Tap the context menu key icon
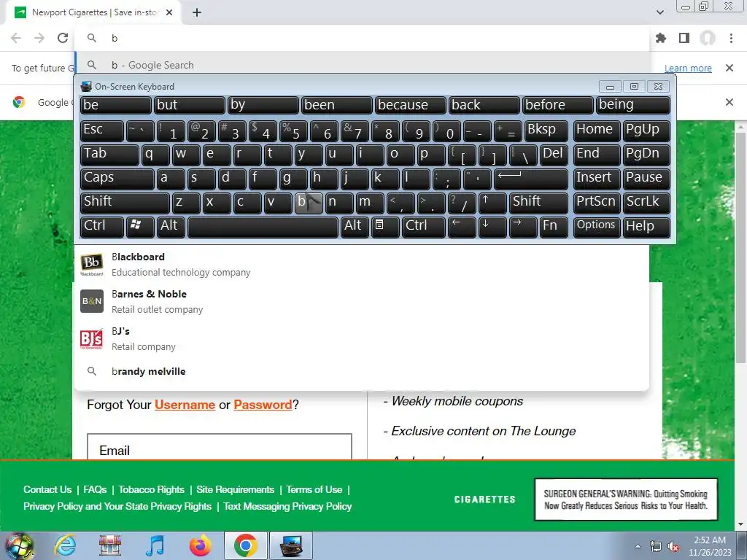This screenshot has height=560, width=747. click(385, 226)
